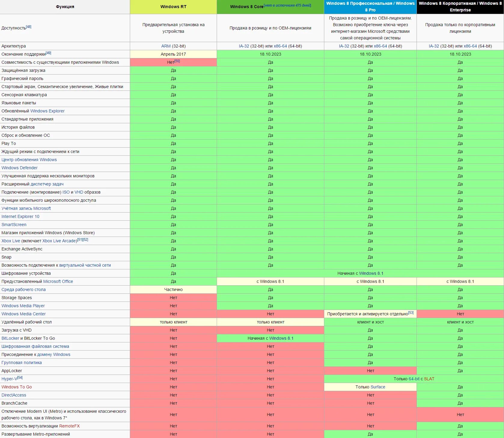Click 'клиент и хост' in the Enterprise column
Screen dimensions: 504x438
click(460, 322)
